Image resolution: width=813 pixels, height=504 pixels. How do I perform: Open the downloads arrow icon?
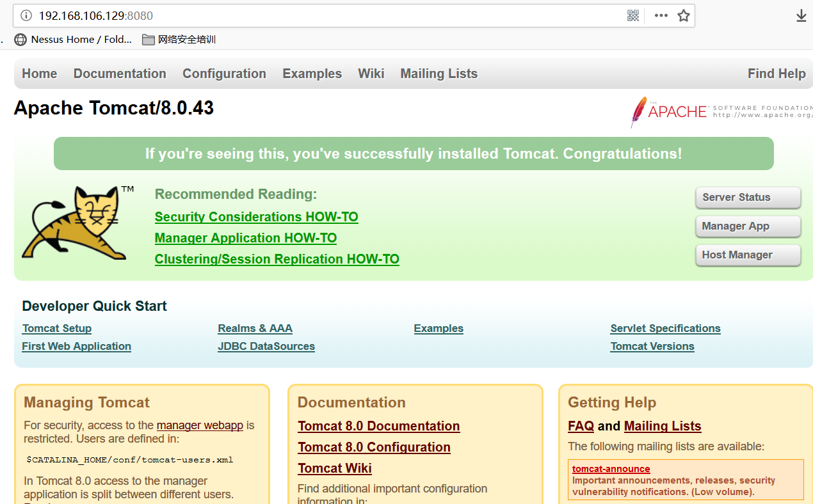801,16
